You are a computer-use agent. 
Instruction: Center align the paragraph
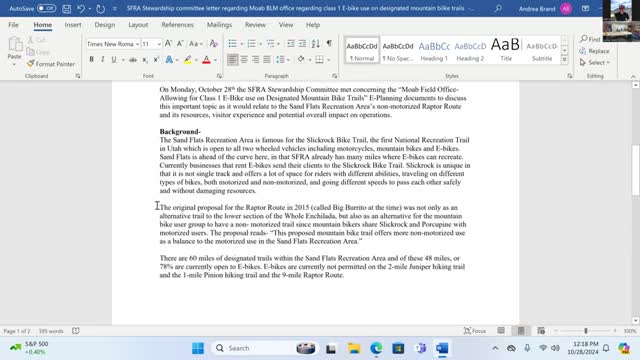[244, 60]
